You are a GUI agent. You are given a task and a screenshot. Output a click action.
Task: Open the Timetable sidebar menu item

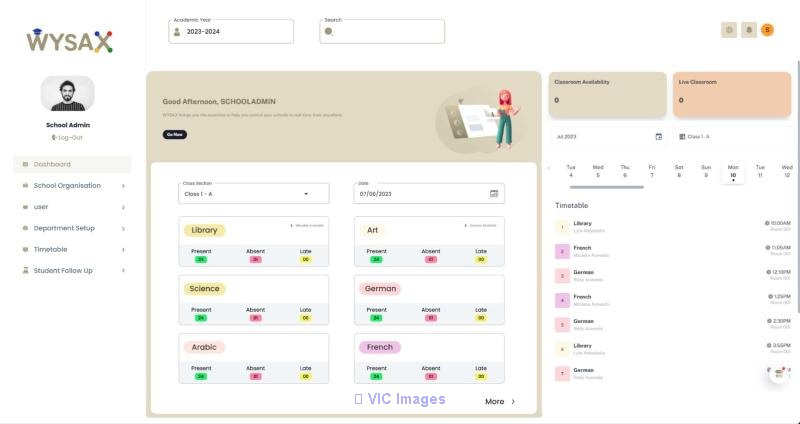pyautogui.click(x=72, y=250)
